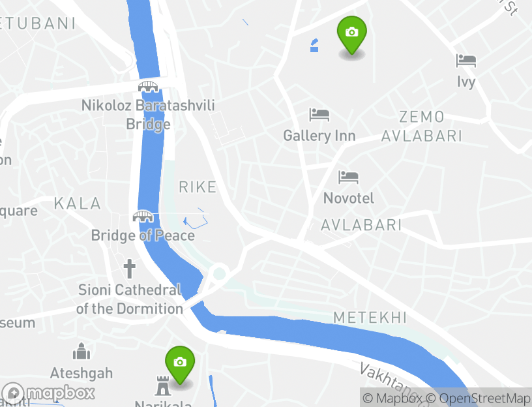Click the green camera pin near Zemo Avlabari
Viewport: 532px width, 407px height.
tap(352, 35)
